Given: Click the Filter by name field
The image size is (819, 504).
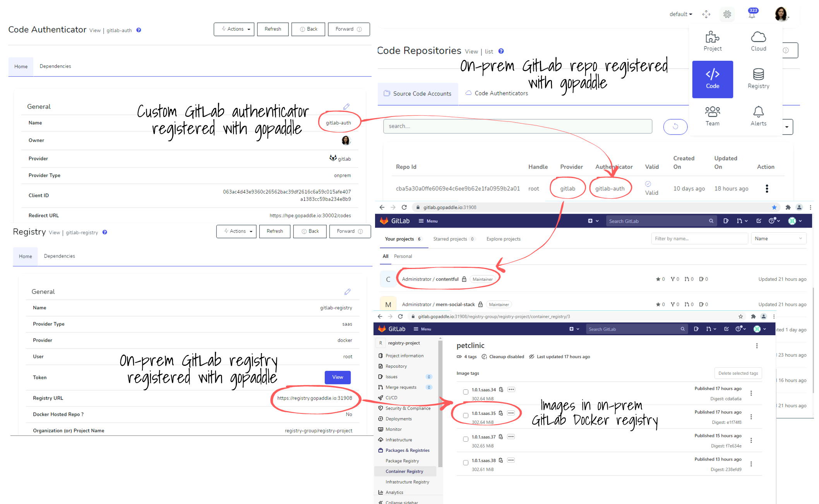Looking at the screenshot, I should (x=699, y=238).
